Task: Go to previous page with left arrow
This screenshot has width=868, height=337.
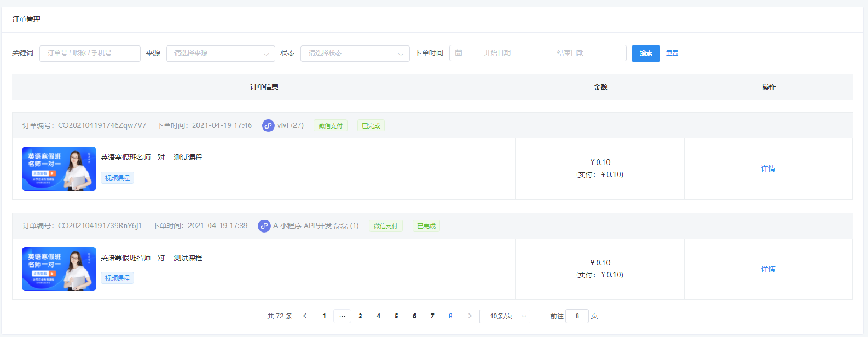Action: pos(305,316)
